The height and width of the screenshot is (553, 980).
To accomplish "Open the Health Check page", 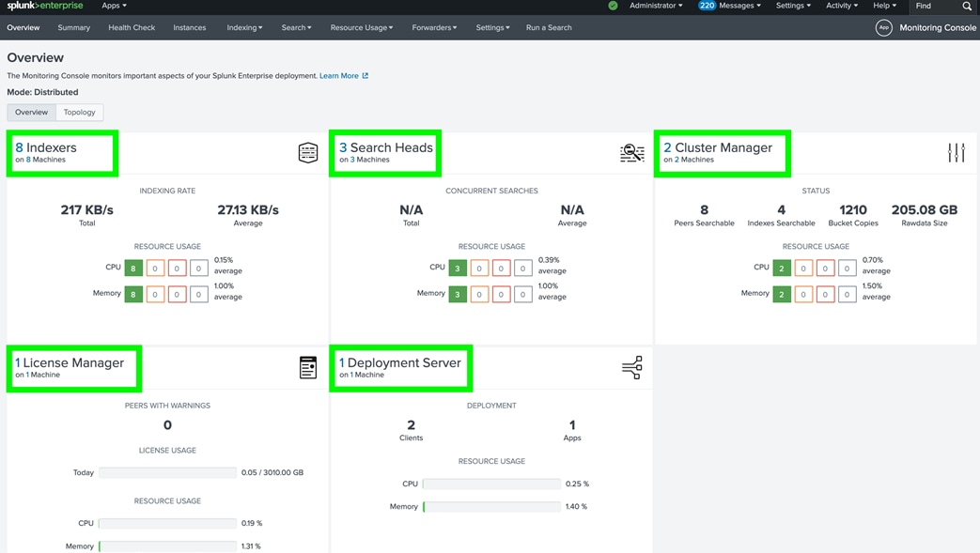I will coord(132,27).
